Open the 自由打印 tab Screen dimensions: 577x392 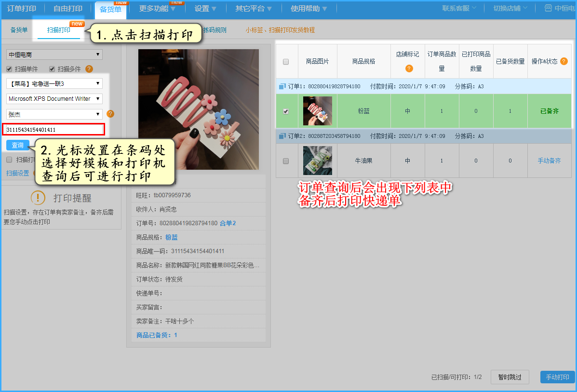67,9
